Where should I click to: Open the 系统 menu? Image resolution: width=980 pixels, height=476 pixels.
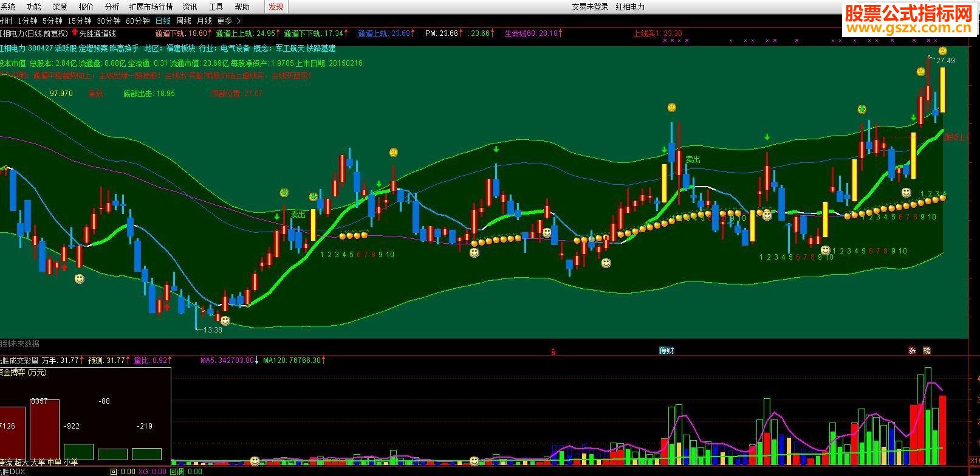coord(7,7)
